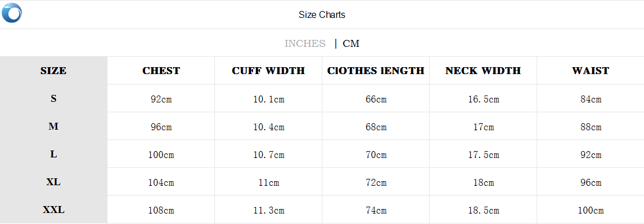Select the WAIST column header
This screenshot has height=224, width=644.
click(591, 71)
